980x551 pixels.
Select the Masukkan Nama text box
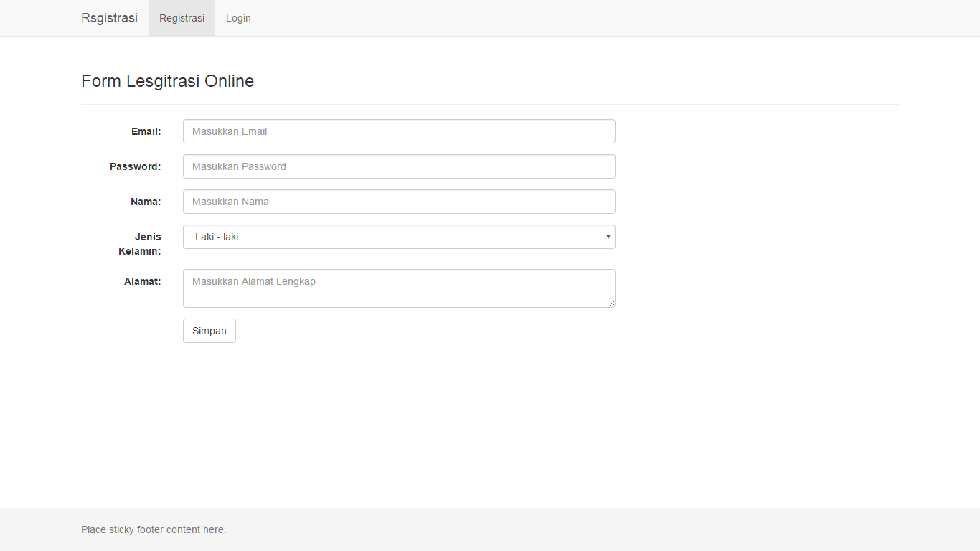tap(399, 202)
